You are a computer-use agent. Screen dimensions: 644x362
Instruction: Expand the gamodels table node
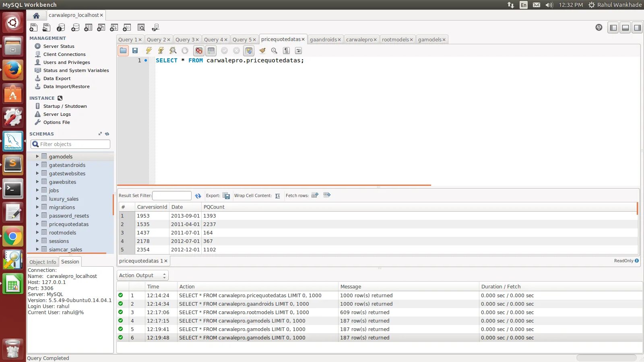(37, 156)
